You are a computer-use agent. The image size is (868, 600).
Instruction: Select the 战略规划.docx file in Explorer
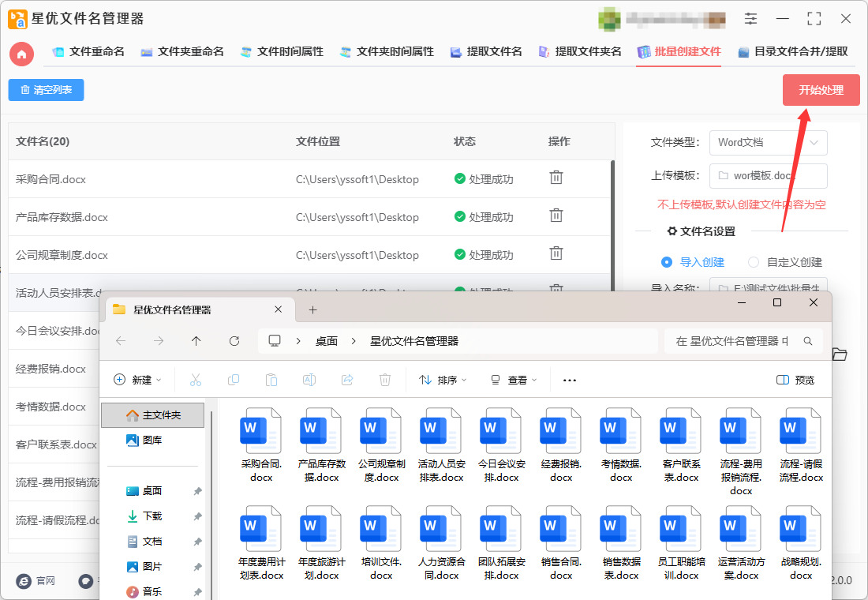pyautogui.click(x=800, y=543)
